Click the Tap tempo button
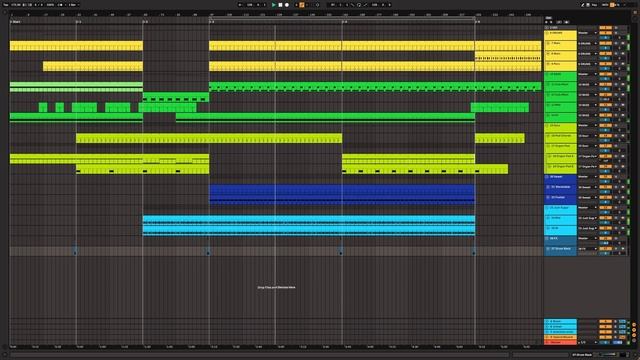The width and height of the screenshot is (640, 360). (x=5, y=5)
